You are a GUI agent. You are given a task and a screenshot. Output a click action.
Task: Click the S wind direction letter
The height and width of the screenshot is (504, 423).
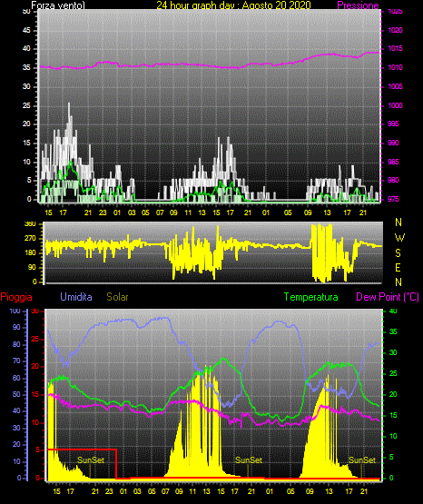(398, 253)
